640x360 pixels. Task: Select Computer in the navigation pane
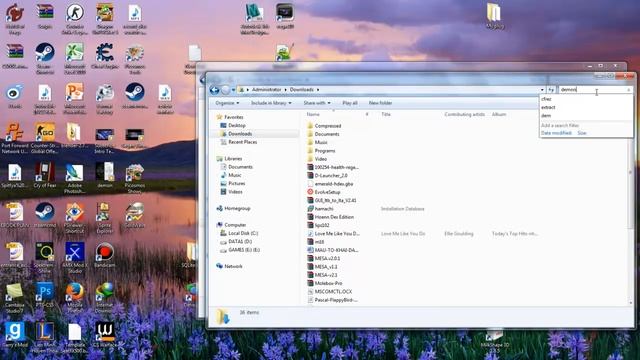[235, 225]
